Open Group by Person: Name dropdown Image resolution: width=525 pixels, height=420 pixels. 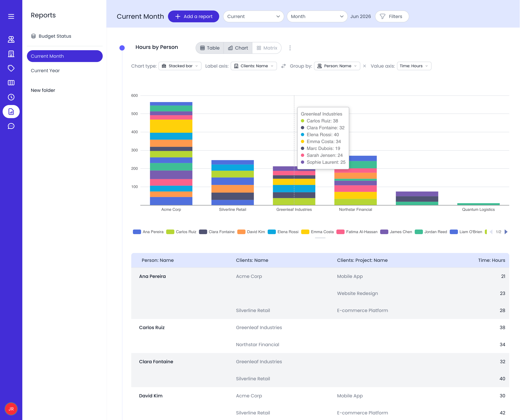coord(337,66)
